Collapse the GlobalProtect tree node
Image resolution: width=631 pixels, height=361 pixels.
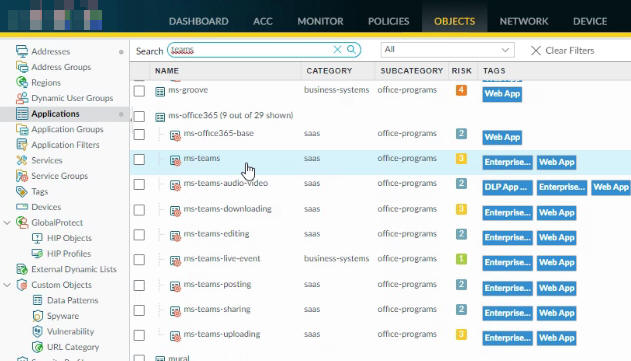point(7,222)
